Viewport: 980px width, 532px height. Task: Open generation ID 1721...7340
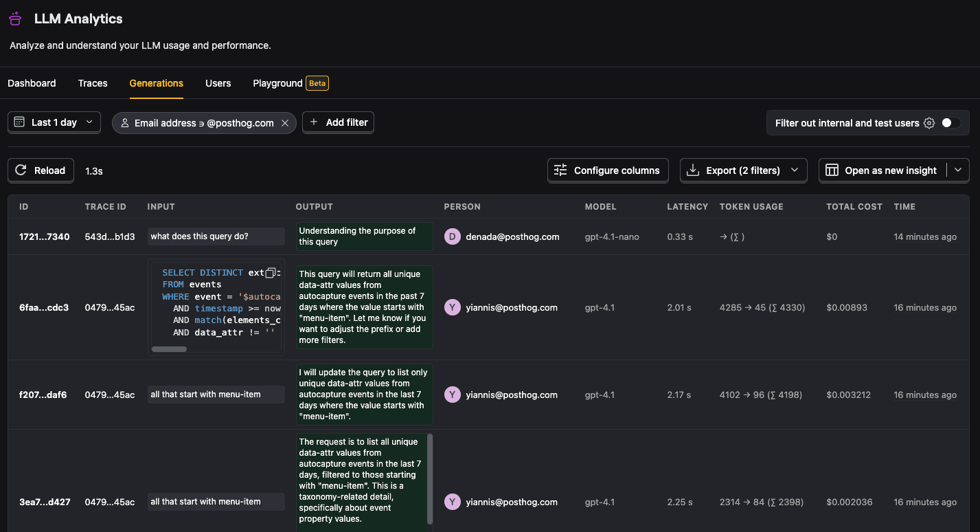[45, 236]
